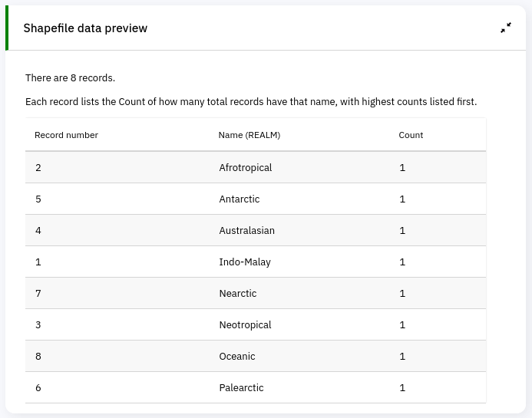The image size is (532, 418).
Task: Select the Antarctic name cell
Action: tap(239, 199)
